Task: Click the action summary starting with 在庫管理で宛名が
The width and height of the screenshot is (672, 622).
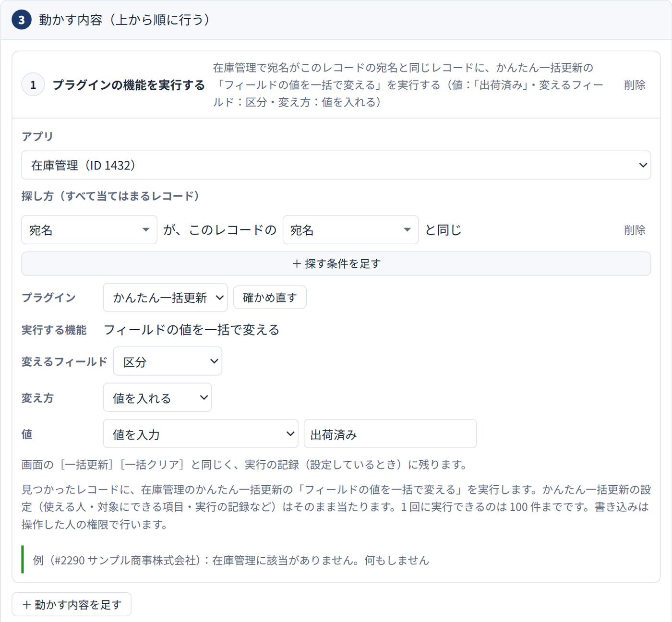Action: click(x=408, y=85)
